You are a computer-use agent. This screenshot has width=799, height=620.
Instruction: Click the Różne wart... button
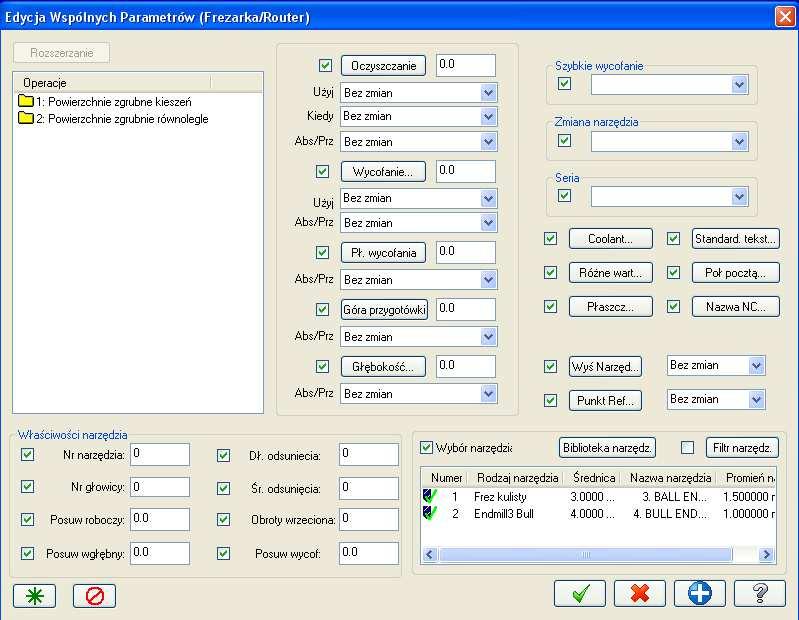pos(610,273)
